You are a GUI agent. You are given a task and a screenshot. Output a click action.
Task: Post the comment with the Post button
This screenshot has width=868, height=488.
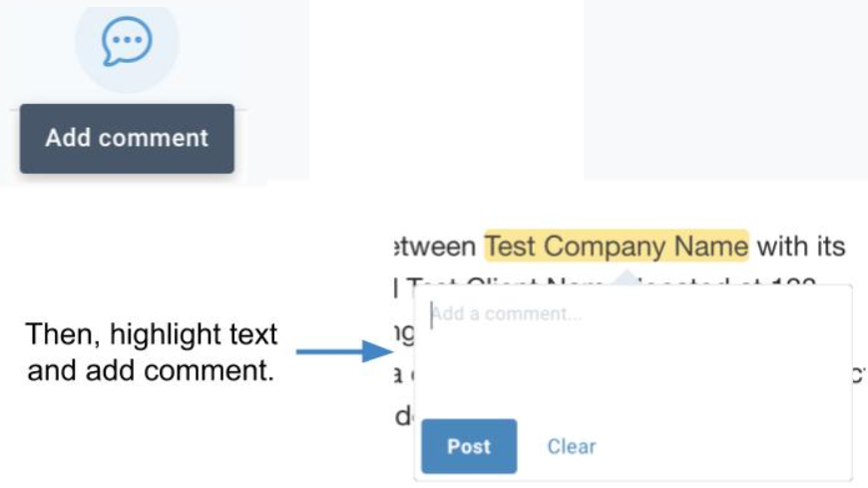(469, 446)
